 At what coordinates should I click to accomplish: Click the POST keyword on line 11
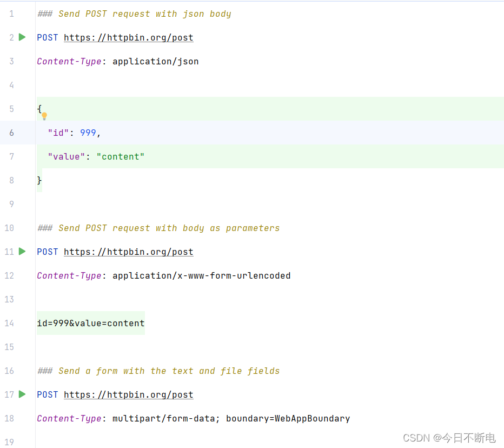point(48,252)
